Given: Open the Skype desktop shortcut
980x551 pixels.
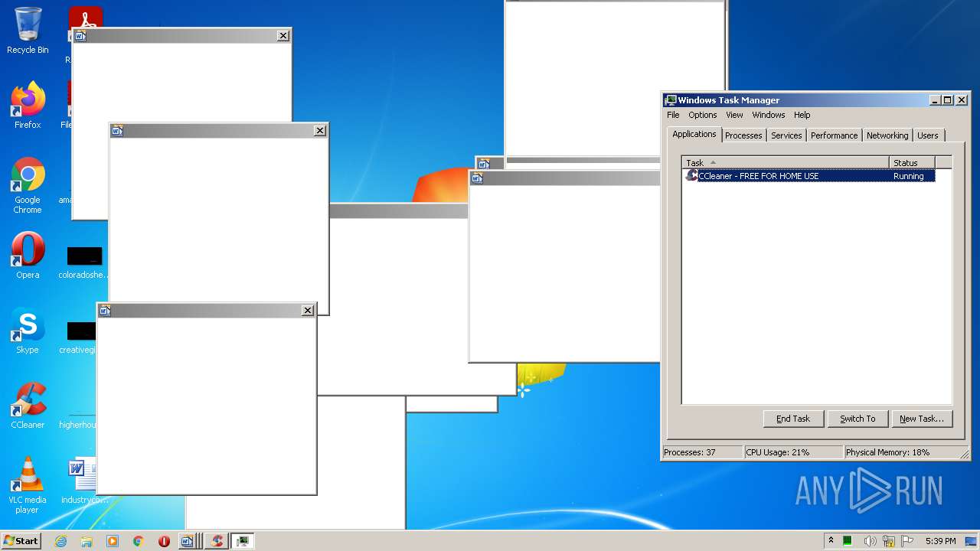Looking at the screenshot, I should 28,331.
